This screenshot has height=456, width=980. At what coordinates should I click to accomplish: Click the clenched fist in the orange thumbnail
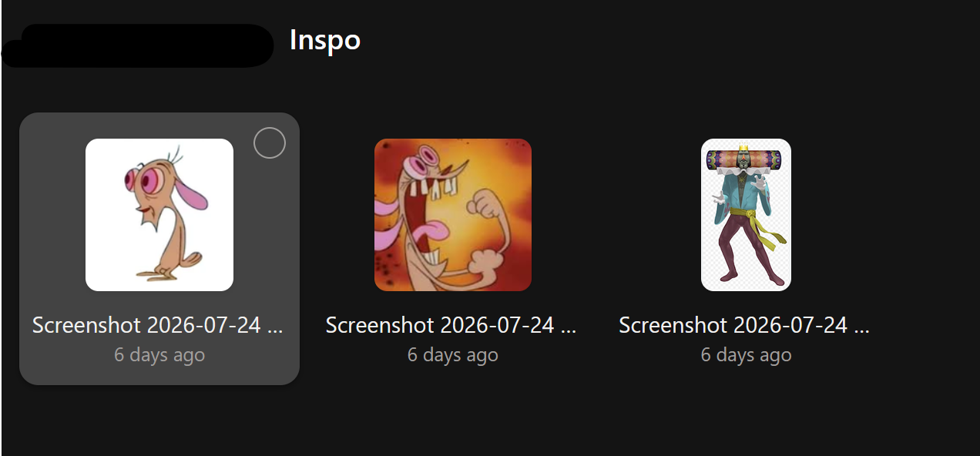click(x=485, y=206)
